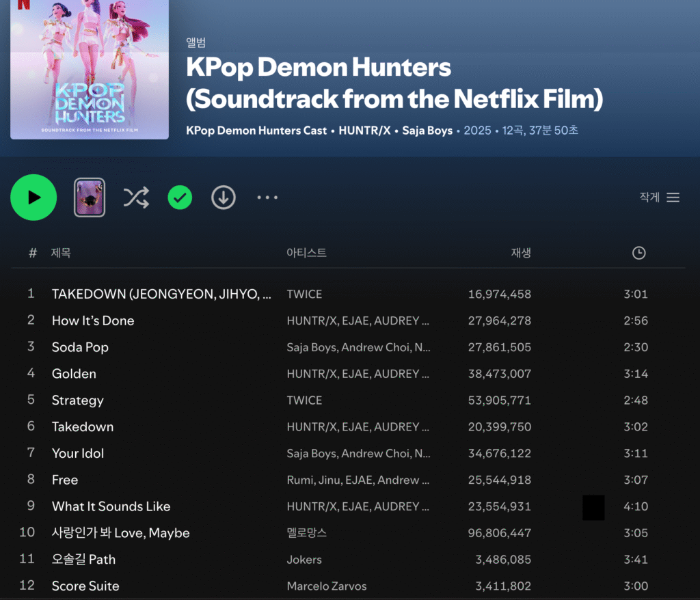Viewport: 700px width, 600px height.
Task: Open Saja Boys artists on Soda Pop row
Action: 358,347
